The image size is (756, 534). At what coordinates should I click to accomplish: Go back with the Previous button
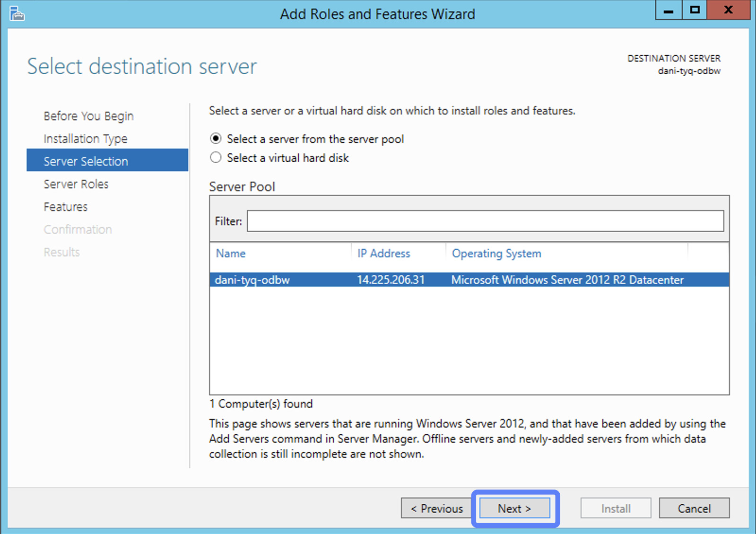point(436,508)
